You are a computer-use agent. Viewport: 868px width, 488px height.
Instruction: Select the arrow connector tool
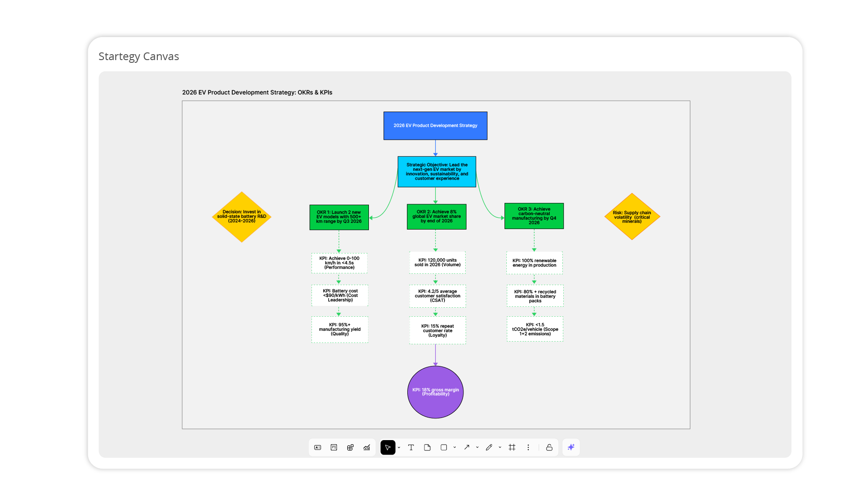[467, 447]
